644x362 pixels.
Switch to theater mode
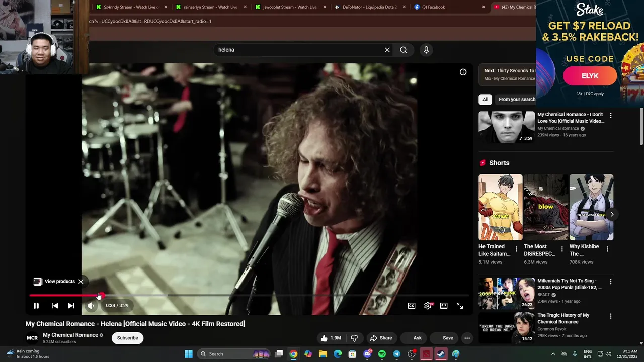(x=444, y=306)
